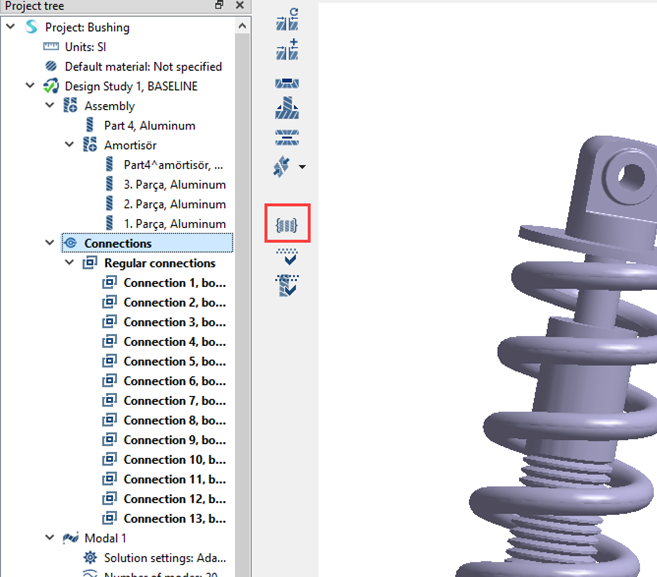Undock the Project tree panel

[220, 6]
